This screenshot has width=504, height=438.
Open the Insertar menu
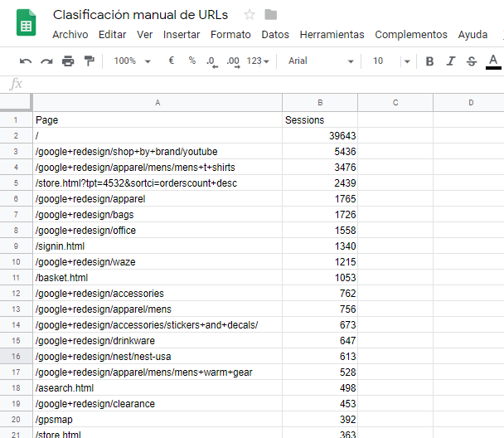point(182,34)
